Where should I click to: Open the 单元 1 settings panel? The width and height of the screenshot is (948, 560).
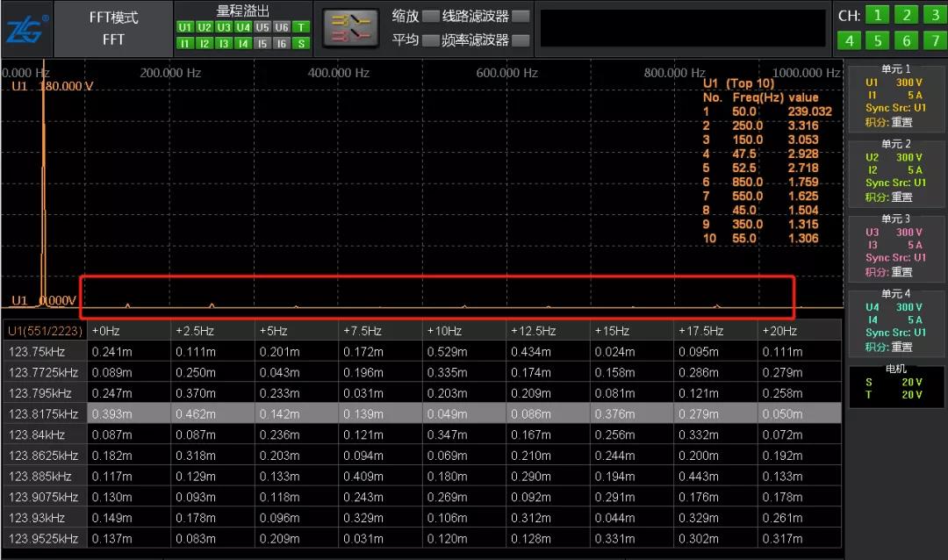[895, 97]
